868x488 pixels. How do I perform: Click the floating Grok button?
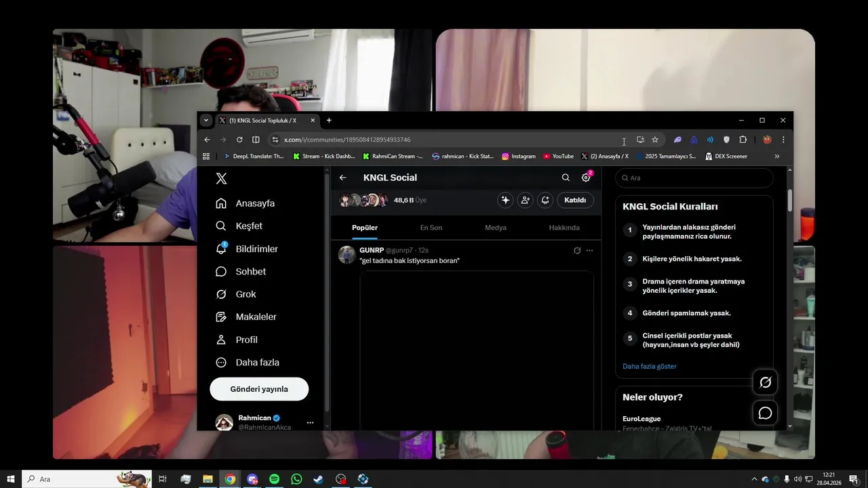coord(765,382)
